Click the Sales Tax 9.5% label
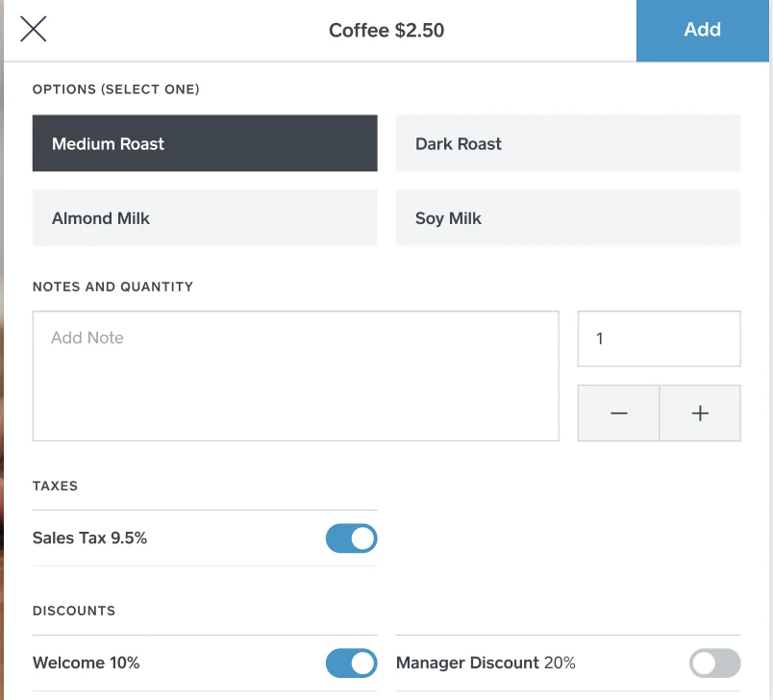This screenshot has height=700, width=773. (x=89, y=538)
